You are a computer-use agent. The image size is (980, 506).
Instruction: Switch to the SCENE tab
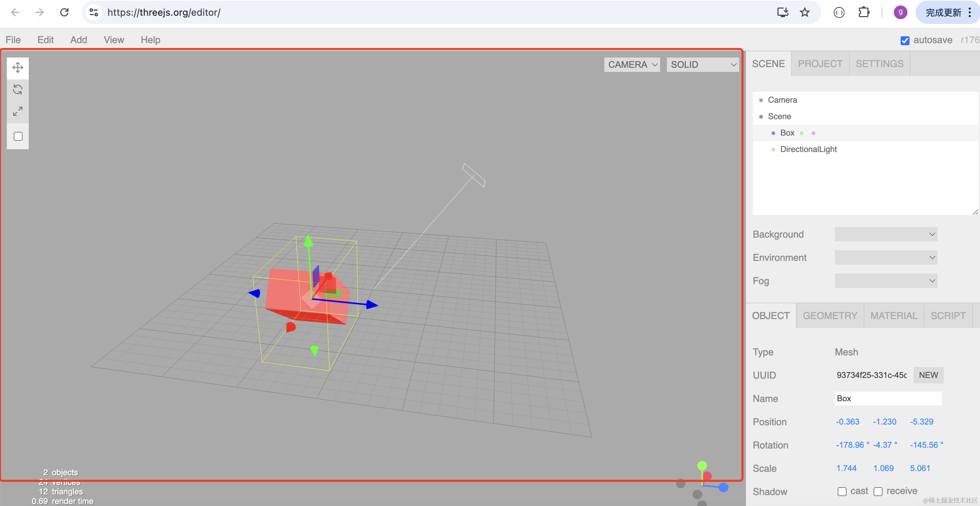coord(768,64)
